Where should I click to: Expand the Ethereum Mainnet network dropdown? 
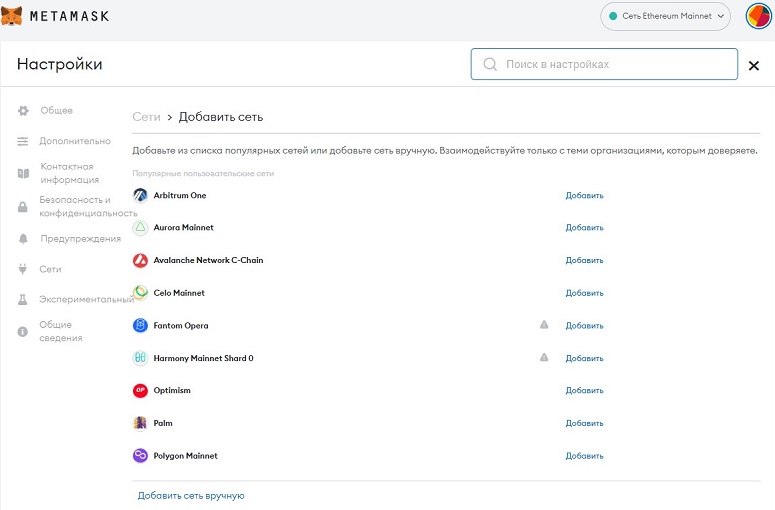pos(665,16)
